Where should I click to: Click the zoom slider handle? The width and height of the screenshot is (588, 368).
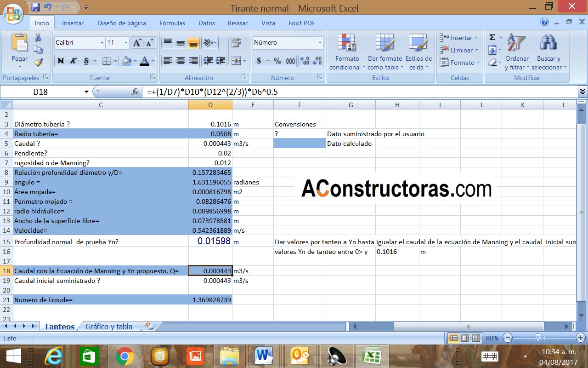click(538, 338)
